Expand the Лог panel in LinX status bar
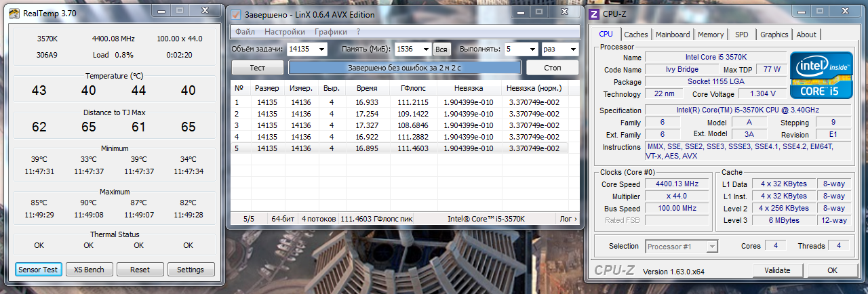 pos(568,219)
